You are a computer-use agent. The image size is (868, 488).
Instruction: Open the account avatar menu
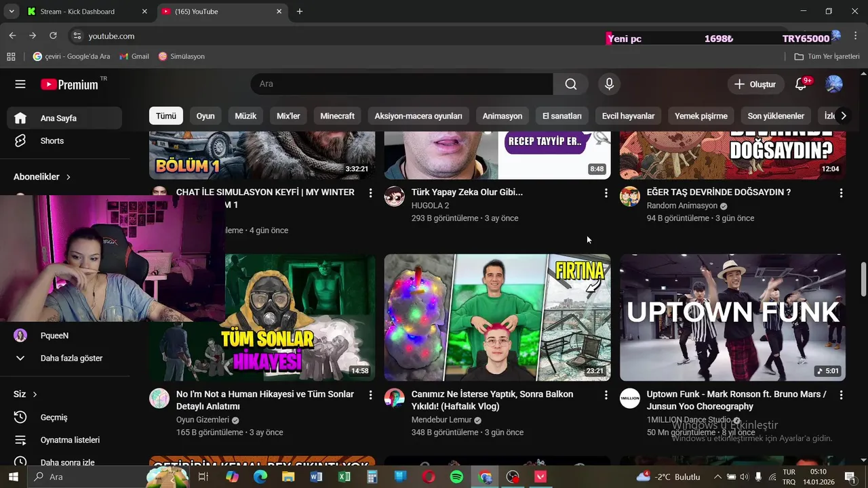834,84
